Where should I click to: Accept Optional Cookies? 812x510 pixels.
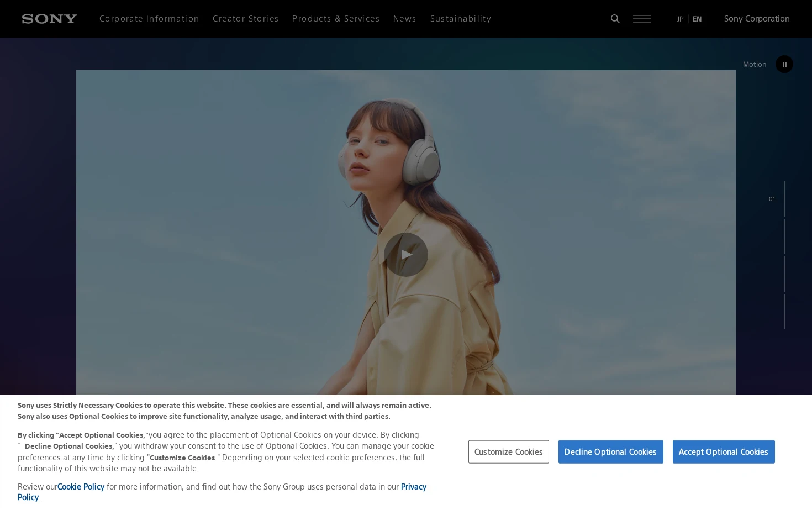[724, 452]
